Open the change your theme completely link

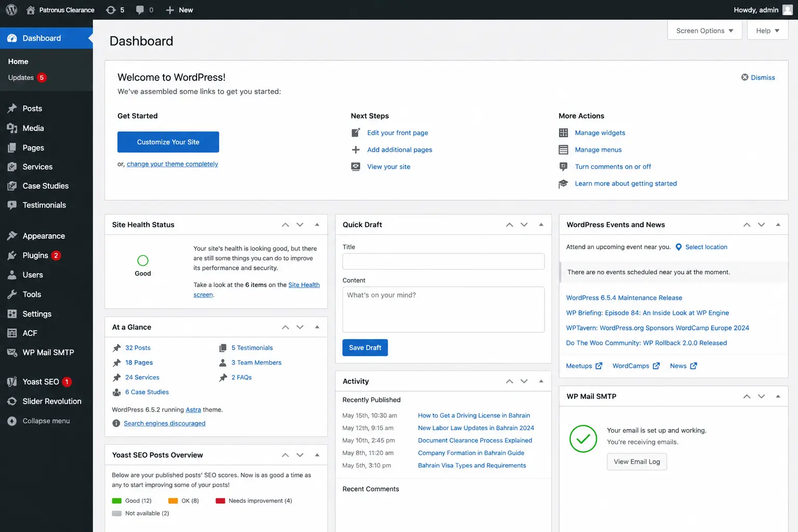click(172, 164)
